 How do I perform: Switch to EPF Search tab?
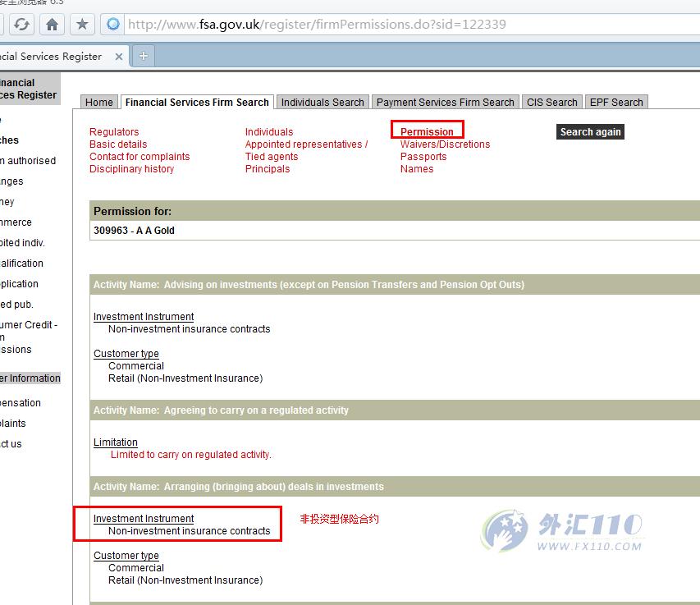pyautogui.click(x=616, y=103)
